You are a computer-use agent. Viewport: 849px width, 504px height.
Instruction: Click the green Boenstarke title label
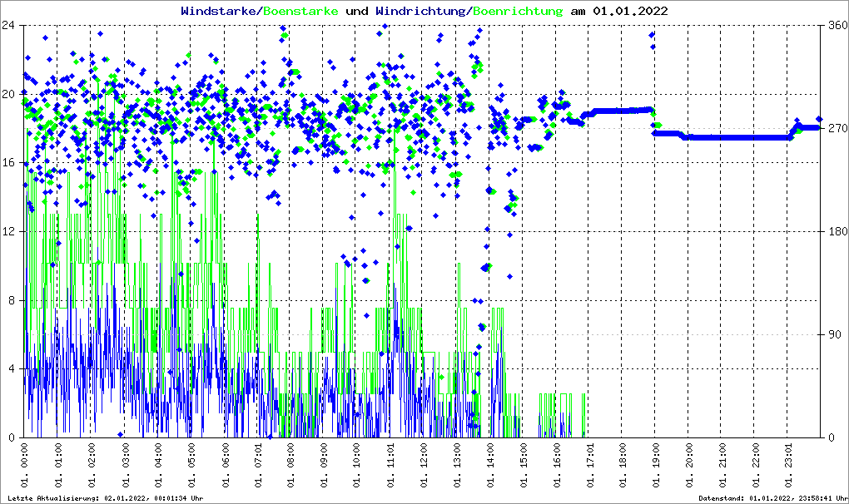pyautogui.click(x=301, y=12)
